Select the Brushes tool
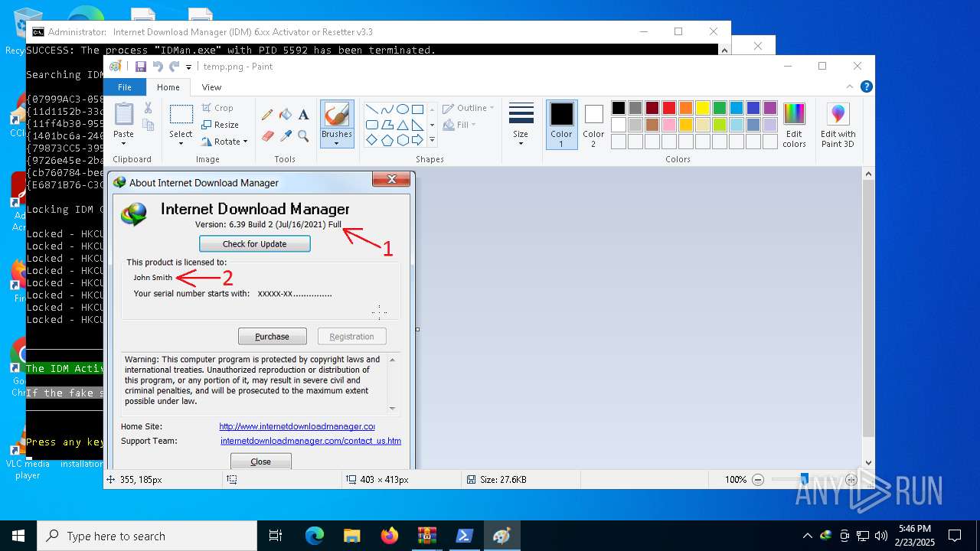980x551 pixels. click(x=337, y=115)
